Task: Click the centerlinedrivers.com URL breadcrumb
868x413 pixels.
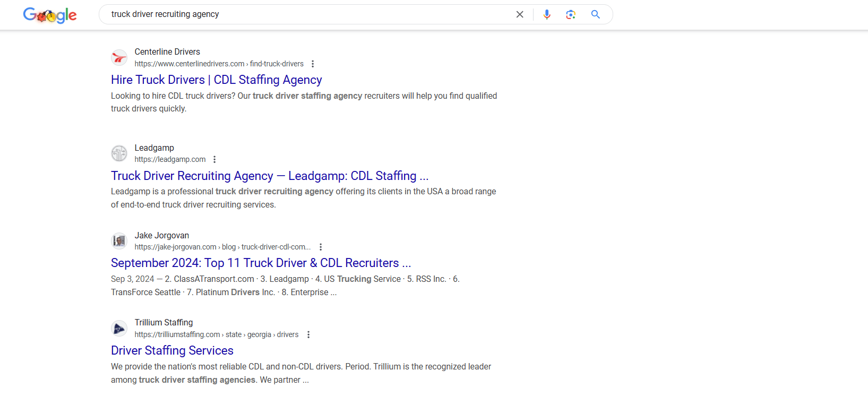Action: [219, 64]
